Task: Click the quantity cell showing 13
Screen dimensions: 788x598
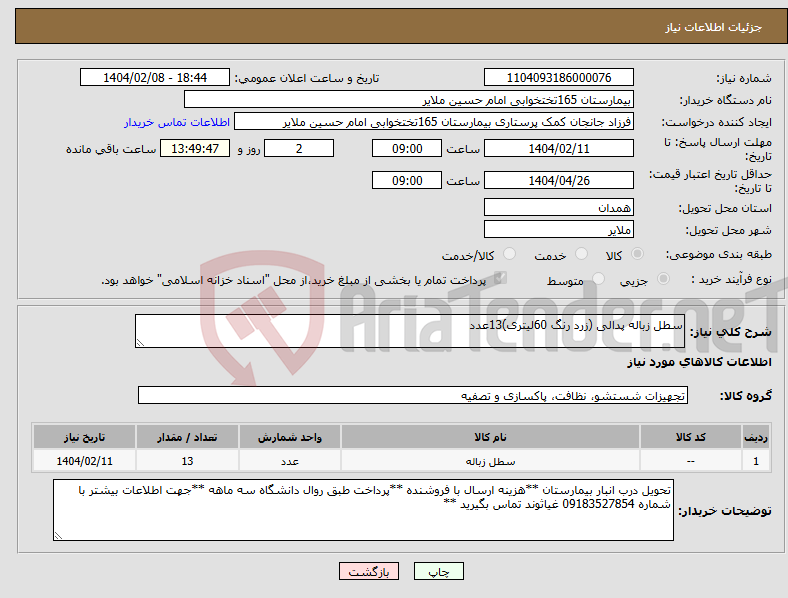Action: [x=187, y=461]
